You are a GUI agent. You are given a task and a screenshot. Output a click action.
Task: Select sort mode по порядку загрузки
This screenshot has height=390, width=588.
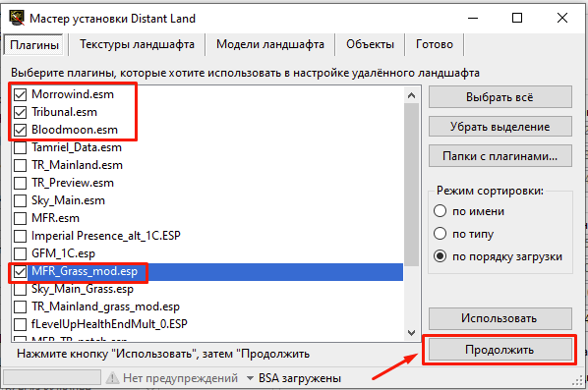tap(440, 256)
